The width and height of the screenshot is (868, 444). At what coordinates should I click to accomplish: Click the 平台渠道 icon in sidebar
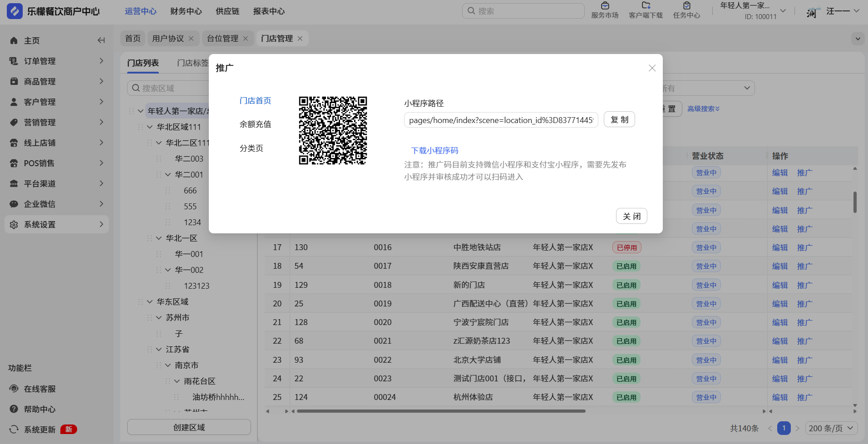(14, 183)
